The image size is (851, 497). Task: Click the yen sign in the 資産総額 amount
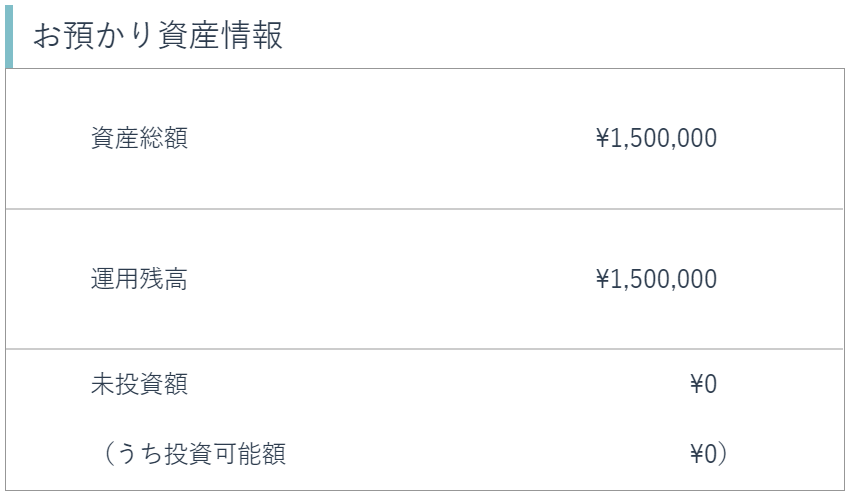click(602, 138)
